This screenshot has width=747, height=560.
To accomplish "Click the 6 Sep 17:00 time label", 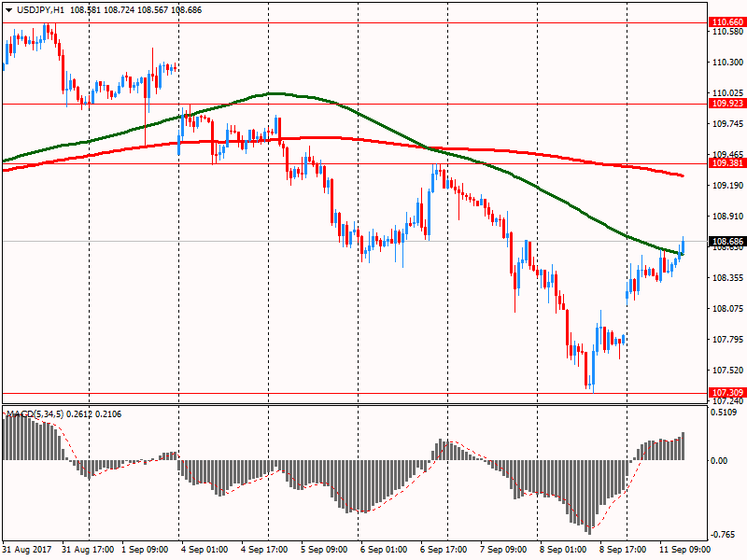I will 443,550.
